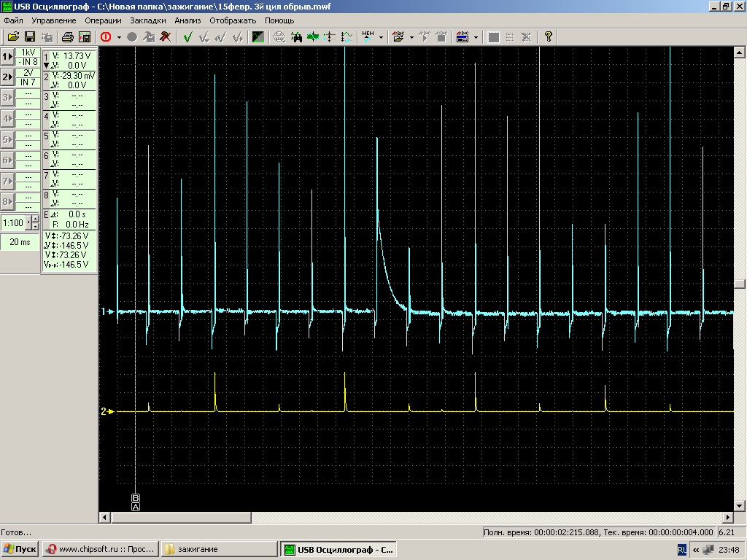Switch to www.chipsoft.ru taskbar window
Image resolution: width=747 pixels, height=560 pixels.
coord(98,549)
